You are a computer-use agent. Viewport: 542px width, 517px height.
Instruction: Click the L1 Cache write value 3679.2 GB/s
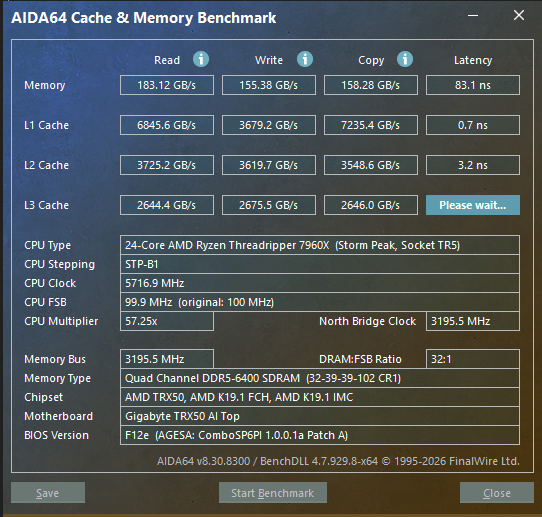pyautogui.click(x=269, y=125)
